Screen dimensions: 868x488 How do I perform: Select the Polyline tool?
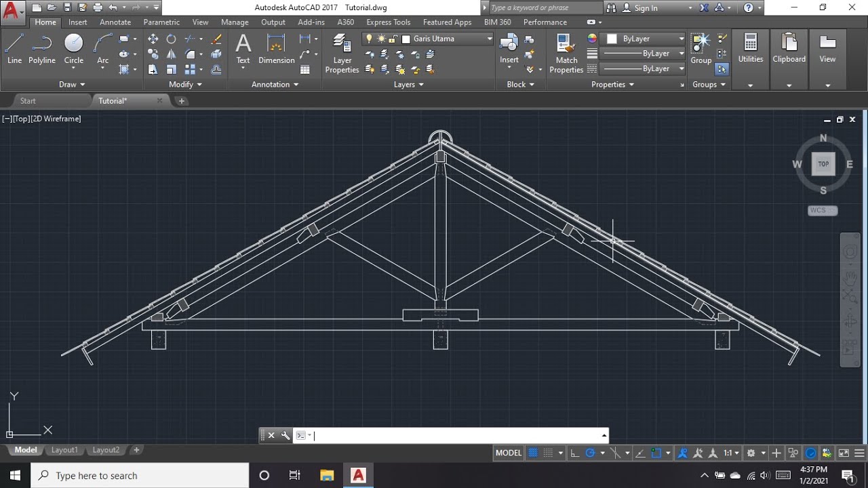tap(42, 49)
